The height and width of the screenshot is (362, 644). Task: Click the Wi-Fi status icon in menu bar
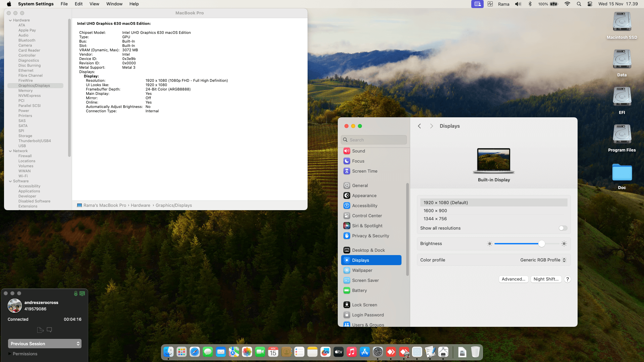[x=568, y=4]
